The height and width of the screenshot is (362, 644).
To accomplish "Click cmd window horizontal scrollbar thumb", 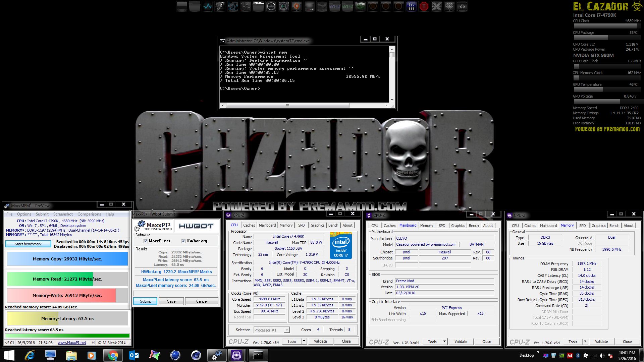I will click(x=287, y=105).
